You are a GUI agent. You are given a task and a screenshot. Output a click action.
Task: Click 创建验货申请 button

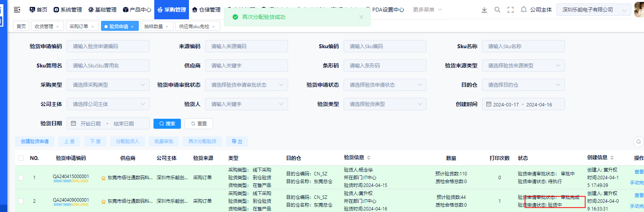(35, 141)
